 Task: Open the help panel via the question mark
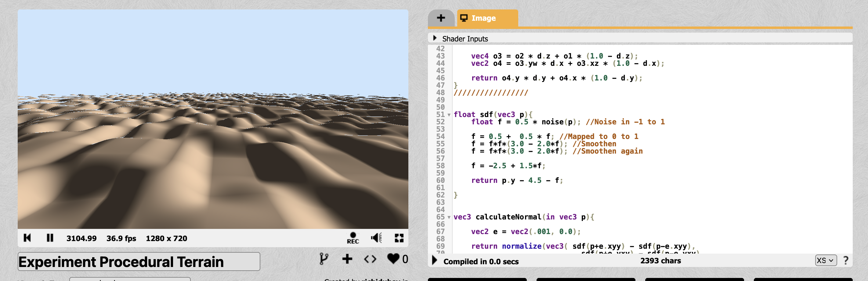coord(846,260)
